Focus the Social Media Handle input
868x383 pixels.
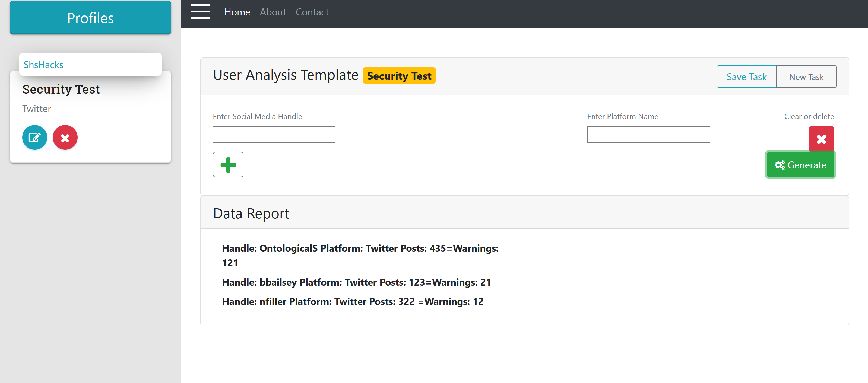274,135
